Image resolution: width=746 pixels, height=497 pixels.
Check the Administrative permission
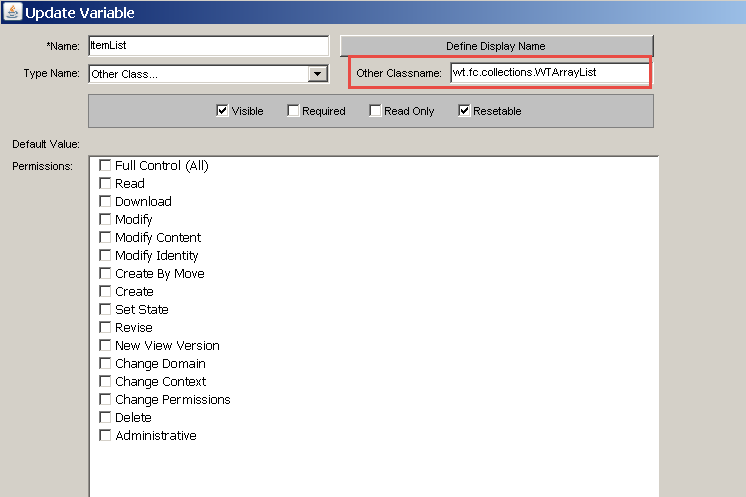[105, 436]
